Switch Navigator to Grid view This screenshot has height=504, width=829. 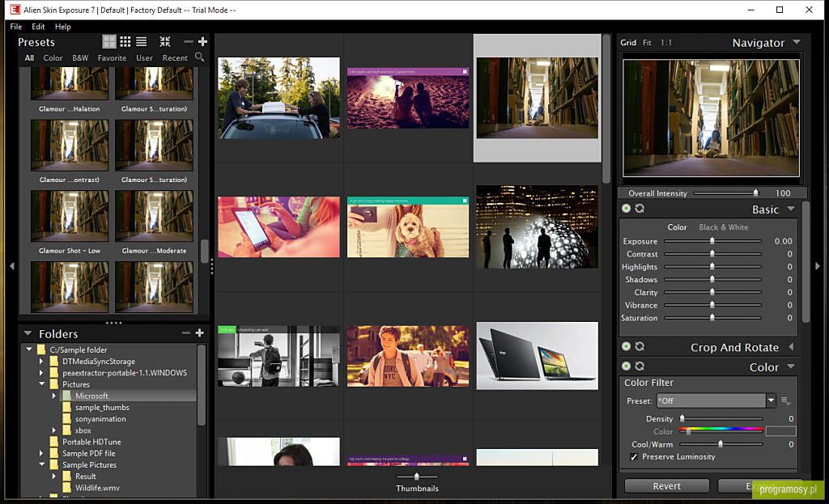click(628, 42)
